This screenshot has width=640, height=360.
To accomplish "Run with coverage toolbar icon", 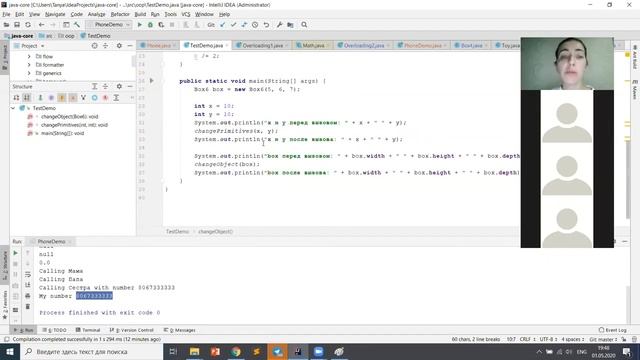I will (x=161, y=25).
